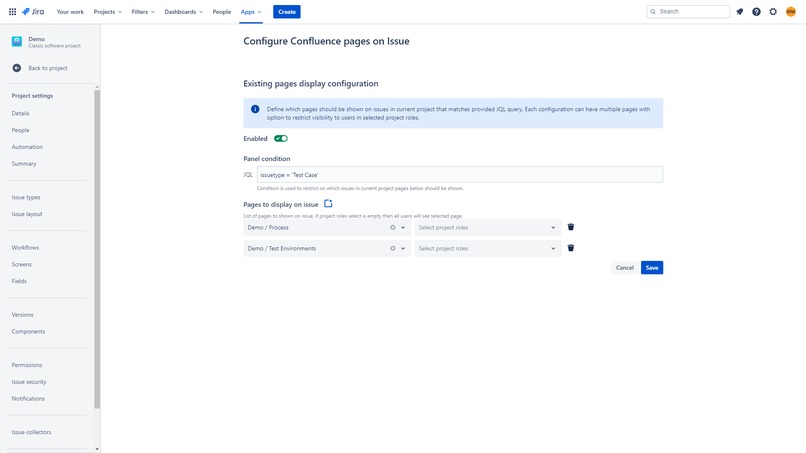Click the Save button
Screen dimensions: 806x453
coord(652,267)
